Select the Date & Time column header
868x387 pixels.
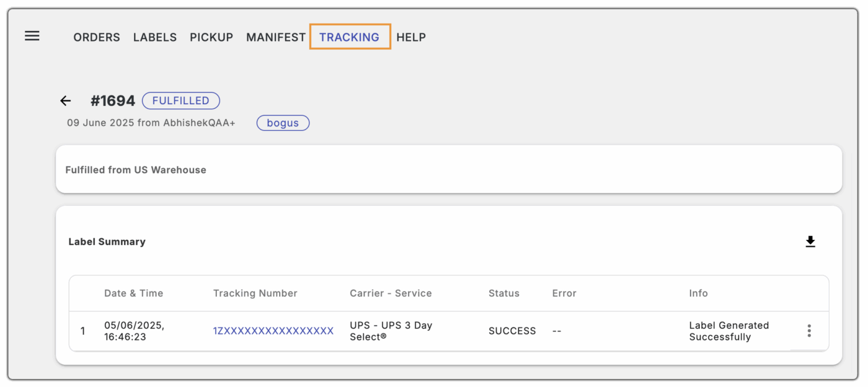click(133, 293)
